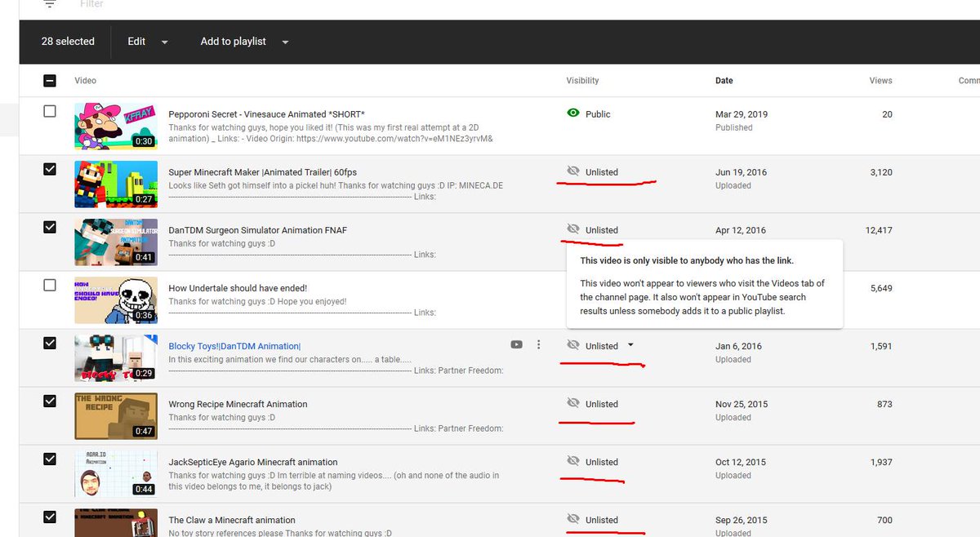Click the Jan 6, 2016 date cell

(x=738, y=346)
